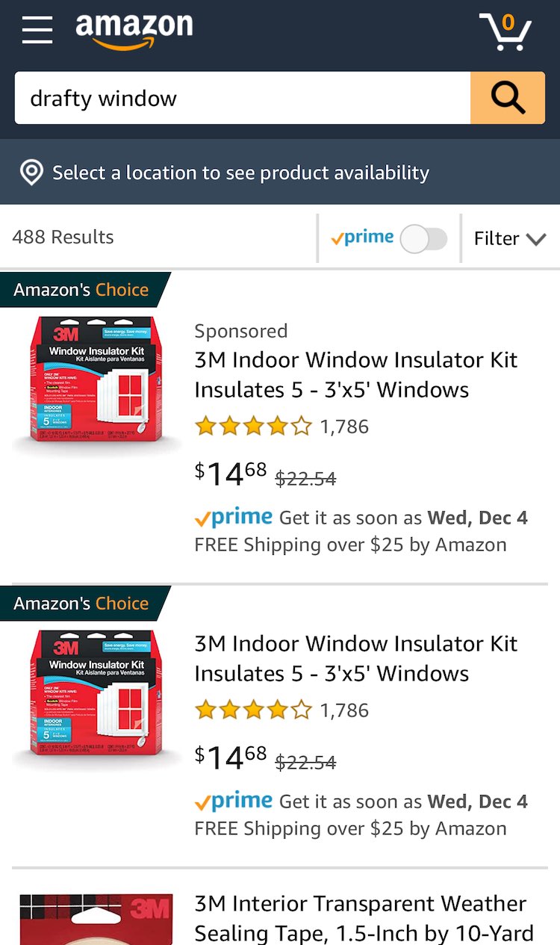The image size is (560, 945).
Task: Click the first Amazon's Choice badge
Action: tap(82, 290)
